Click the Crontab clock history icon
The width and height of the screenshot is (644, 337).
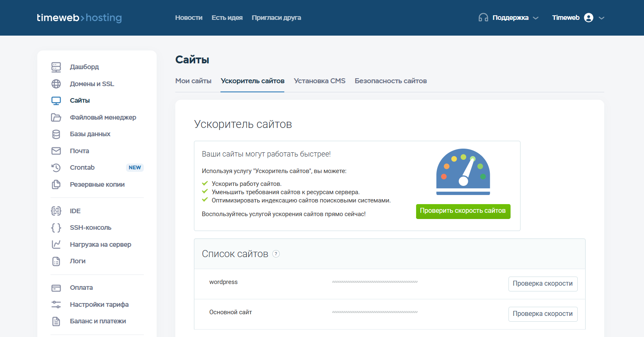pyautogui.click(x=56, y=168)
